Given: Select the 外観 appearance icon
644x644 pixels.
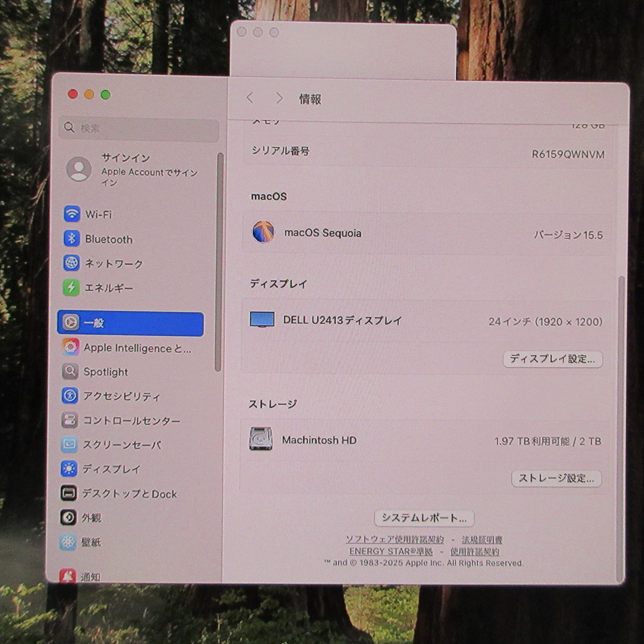Looking at the screenshot, I should (x=68, y=518).
